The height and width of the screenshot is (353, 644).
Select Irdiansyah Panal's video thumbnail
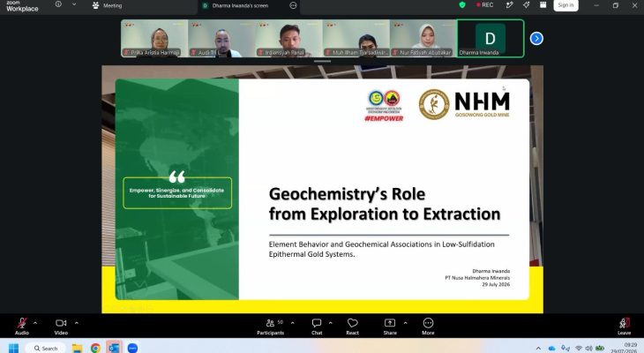click(x=289, y=38)
